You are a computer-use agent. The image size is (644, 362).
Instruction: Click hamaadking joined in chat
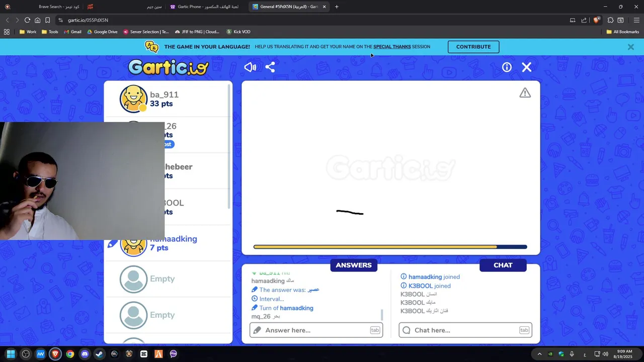click(x=430, y=277)
